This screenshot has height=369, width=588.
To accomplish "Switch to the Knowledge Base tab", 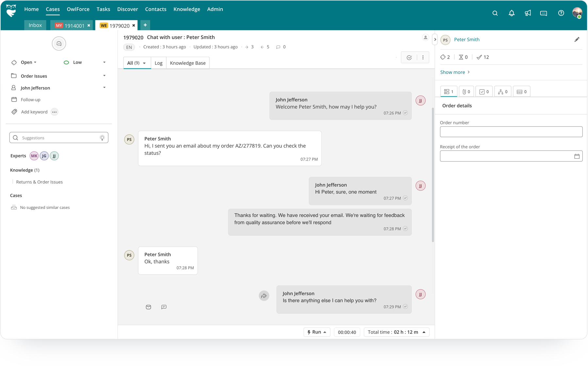I will click(188, 63).
